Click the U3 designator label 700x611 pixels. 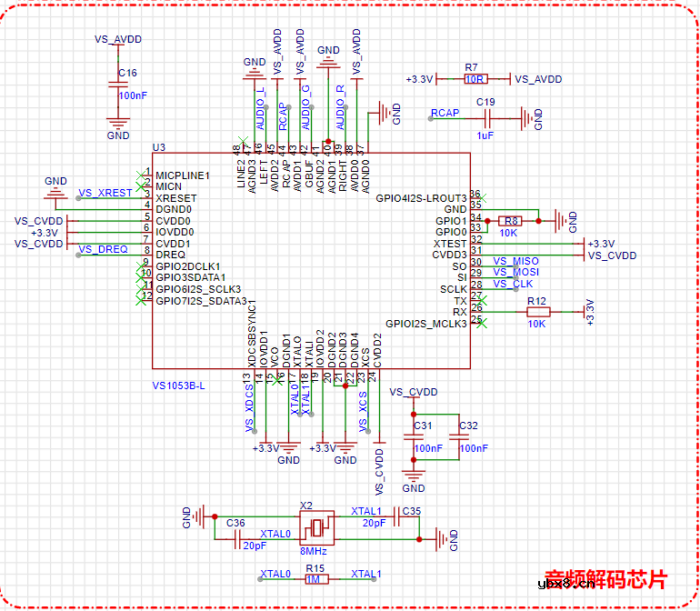159,147
